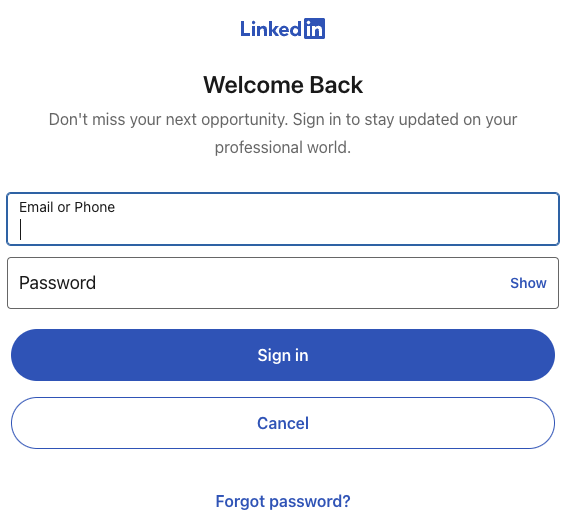Screen dimensions: 571x521
Task: Click the "Sign in" label text
Action: point(283,355)
